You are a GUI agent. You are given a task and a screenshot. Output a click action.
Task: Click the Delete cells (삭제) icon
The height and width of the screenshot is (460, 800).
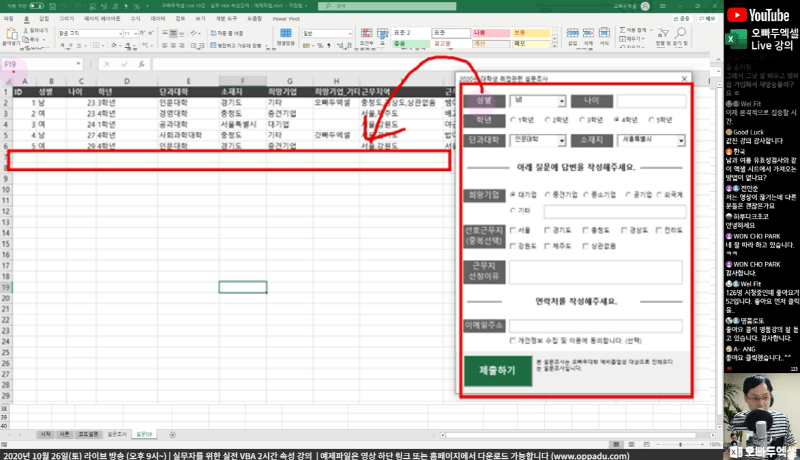click(588, 33)
